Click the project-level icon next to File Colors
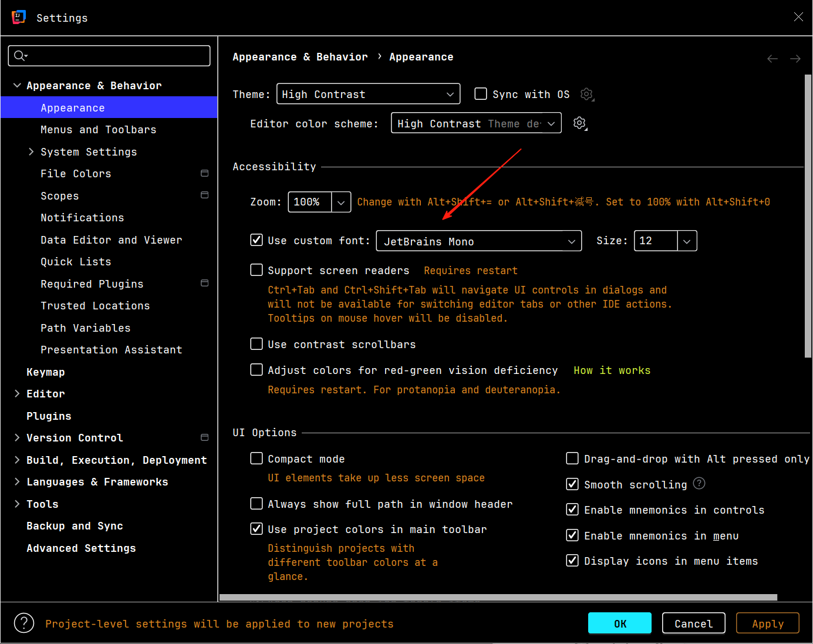The width and height of the screenshot is (813, 644). pos(204,173)
